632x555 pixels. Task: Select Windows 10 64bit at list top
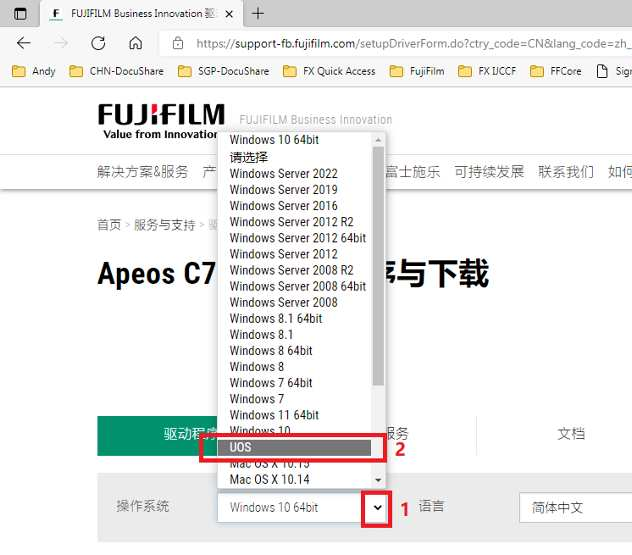pos(294,140)
